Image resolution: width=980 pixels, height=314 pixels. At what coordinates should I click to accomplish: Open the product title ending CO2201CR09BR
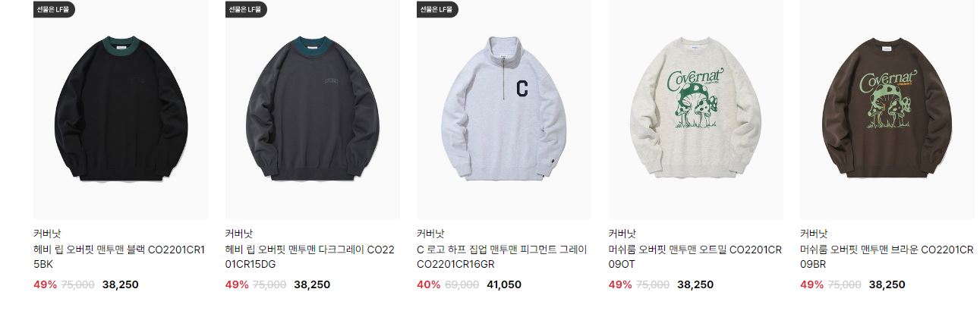click(x=887, y=257)
